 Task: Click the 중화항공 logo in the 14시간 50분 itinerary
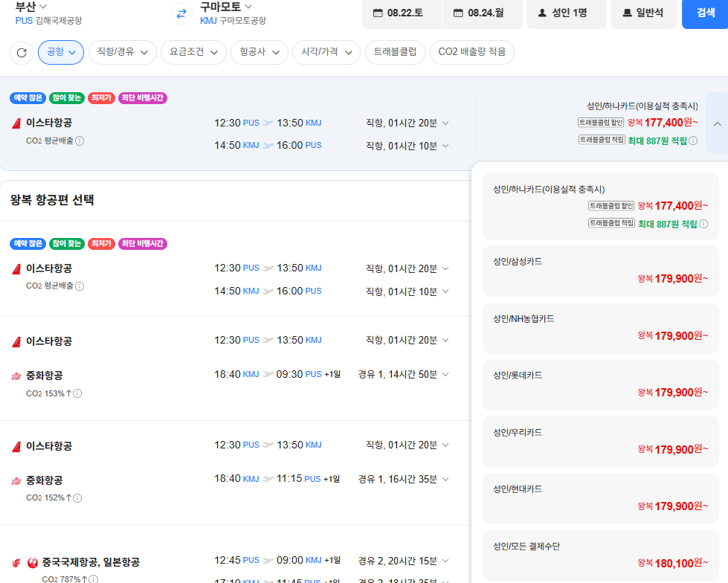(x=16, y=376)
